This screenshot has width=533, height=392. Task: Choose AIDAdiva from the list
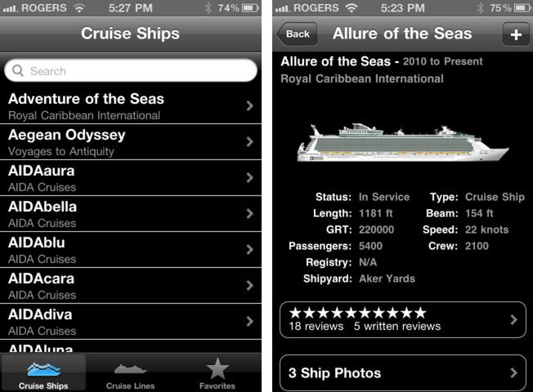(x=123, y=321)
